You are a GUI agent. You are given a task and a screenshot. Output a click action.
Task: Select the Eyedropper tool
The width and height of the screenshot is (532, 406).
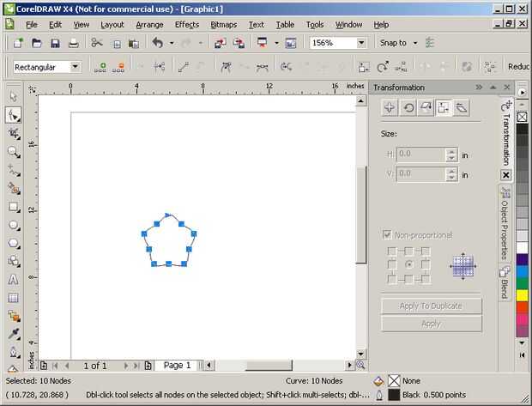pyautogui.click(x=13, y=335)
